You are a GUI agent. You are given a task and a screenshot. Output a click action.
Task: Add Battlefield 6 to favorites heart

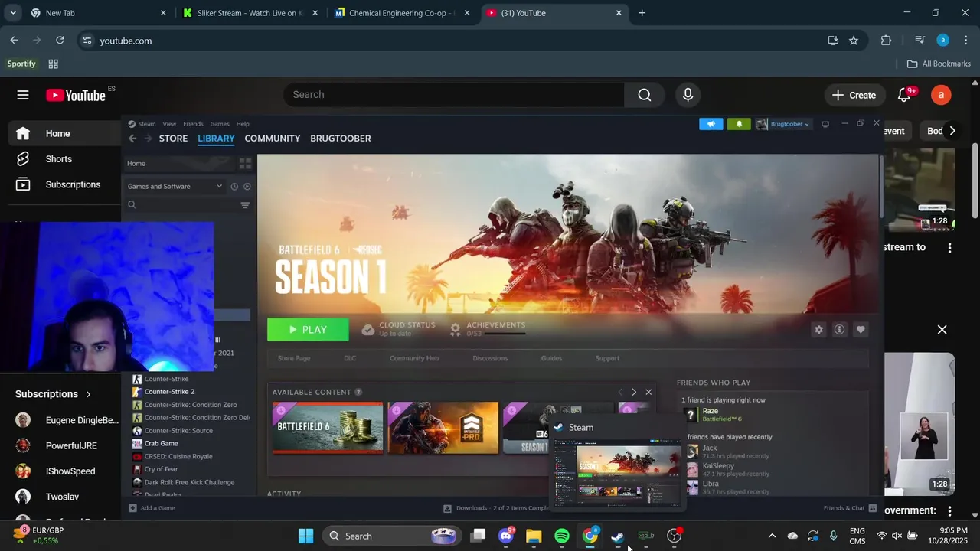[x=861, y=330]
